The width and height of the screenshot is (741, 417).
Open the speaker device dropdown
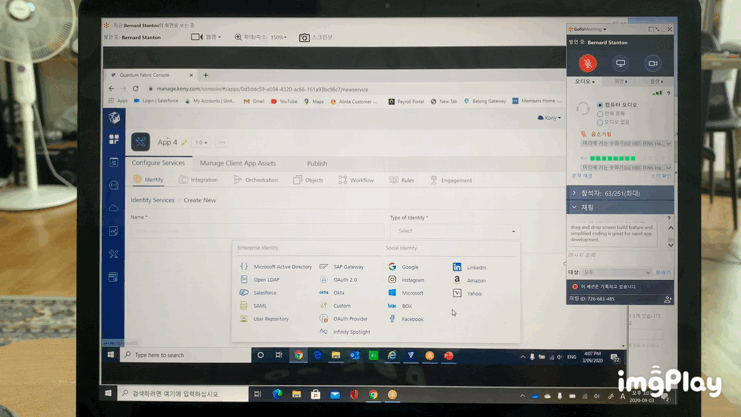626,168
